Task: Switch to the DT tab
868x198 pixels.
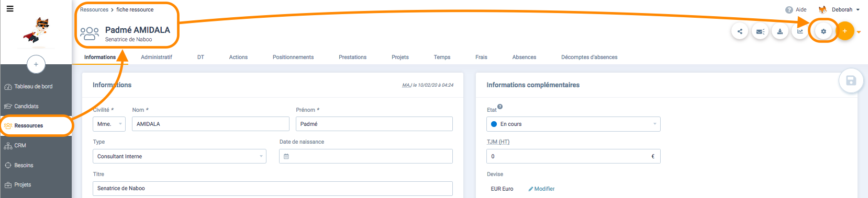Action: tap(201, 57)
